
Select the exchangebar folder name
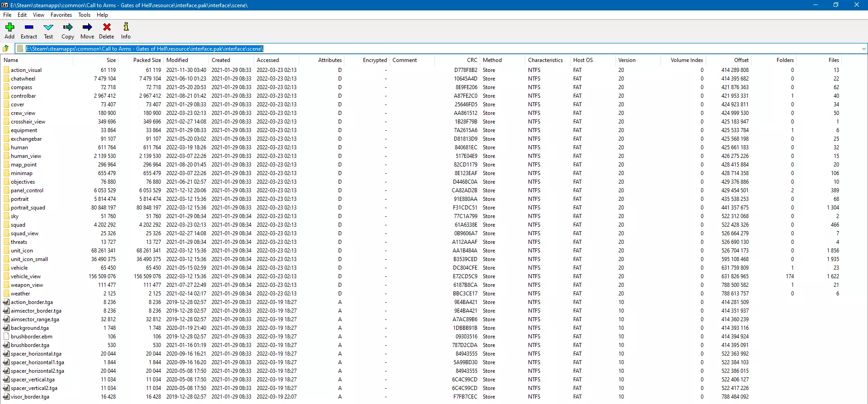(x=26, y=139)
